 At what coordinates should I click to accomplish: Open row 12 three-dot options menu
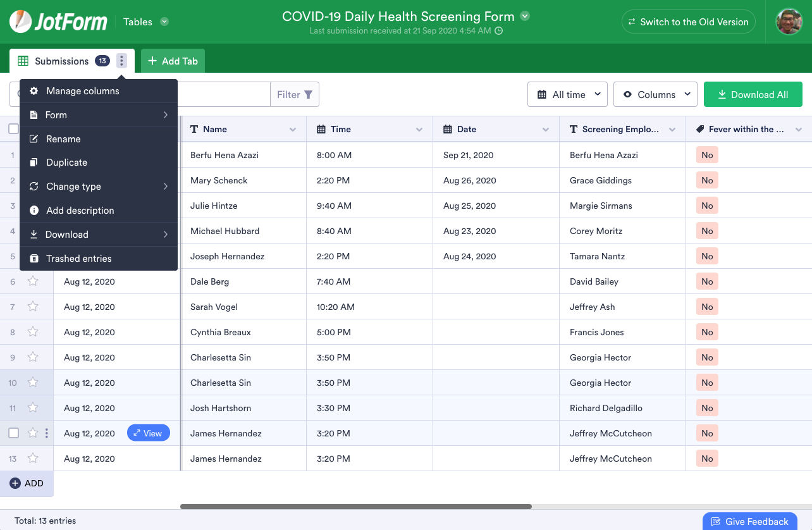pyautogui.click(x=47, y=433)
